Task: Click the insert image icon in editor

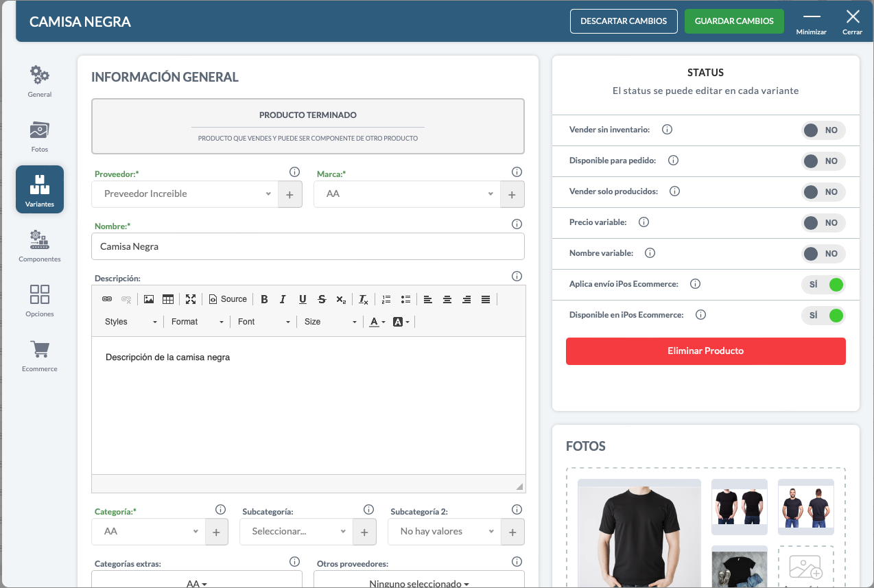Action: [x=148, y=299]
